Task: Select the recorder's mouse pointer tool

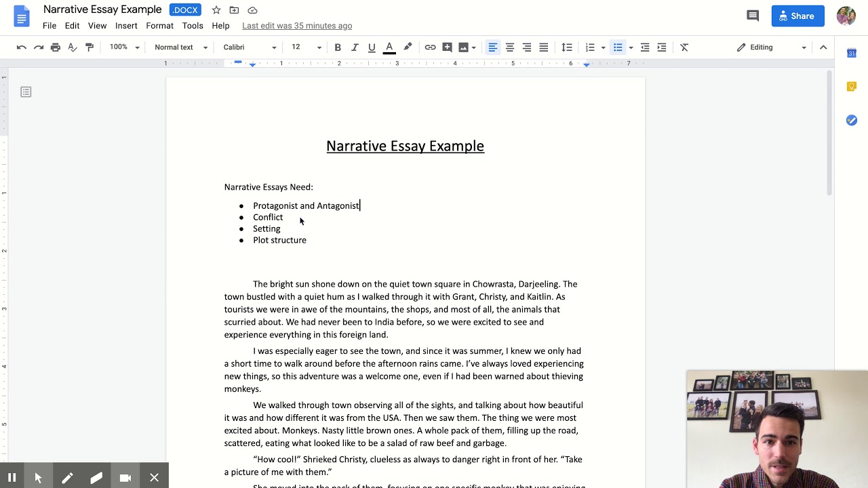Action: pyautogui.click(x=38, y=478)
